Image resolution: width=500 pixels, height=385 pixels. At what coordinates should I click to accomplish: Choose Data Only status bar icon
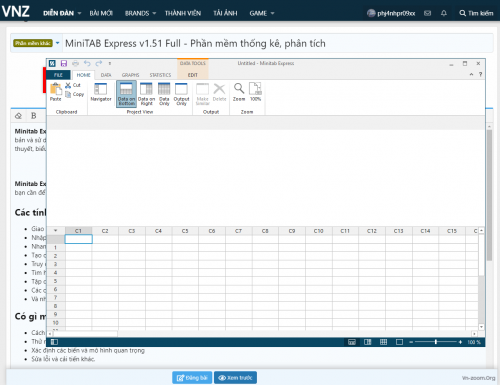[x=383, y=342]
